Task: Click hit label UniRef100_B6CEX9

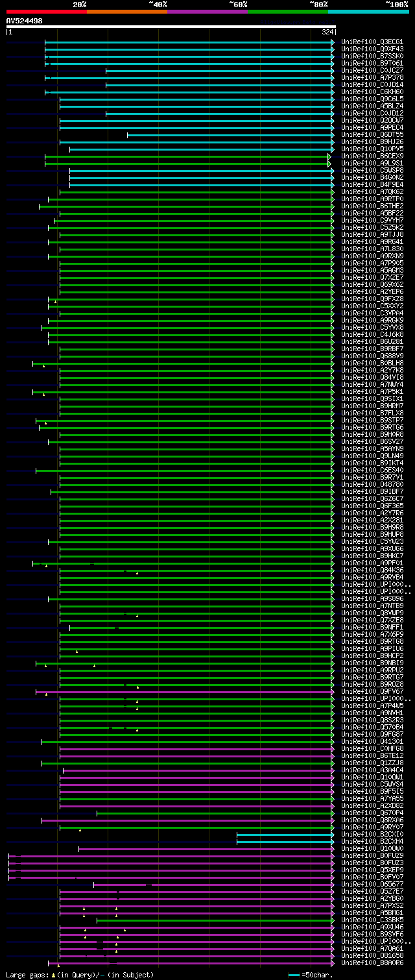Action: [x=372, y=156]
